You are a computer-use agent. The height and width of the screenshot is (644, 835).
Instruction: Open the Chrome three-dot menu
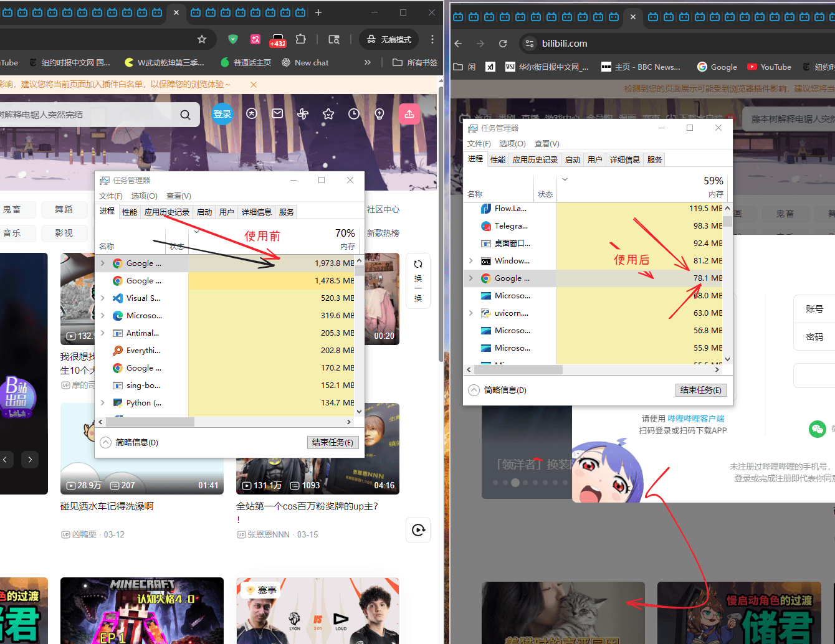[432, 39]
